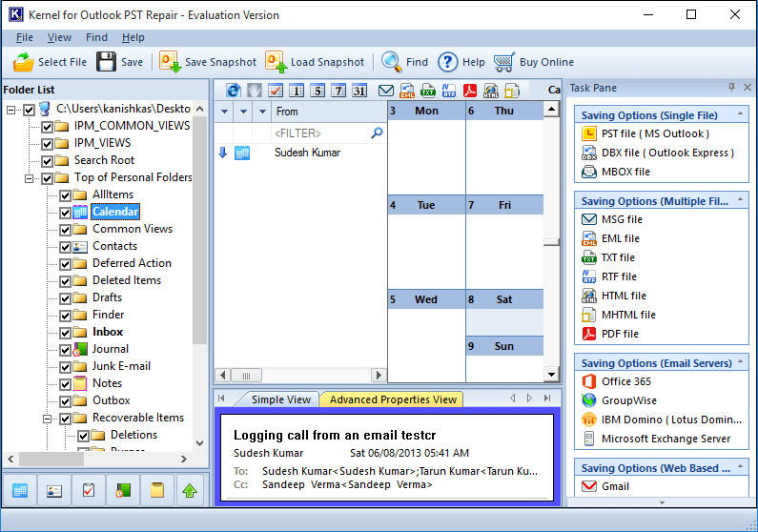The width and height of the screenshot is (758, 532).
Task: Click the message list horizontal scrollbar thumb
Action: pos(247,375)
